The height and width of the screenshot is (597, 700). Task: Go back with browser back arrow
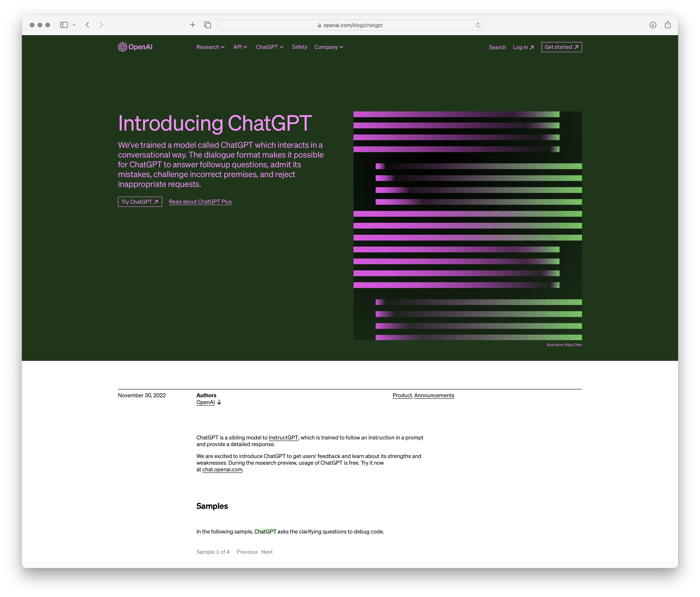pyautogui.click(x=87, y=25)
